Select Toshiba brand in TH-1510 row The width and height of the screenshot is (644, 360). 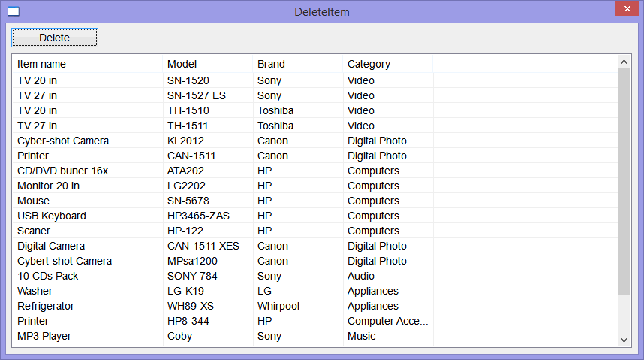pyautogui.click(x=275, y=110)
